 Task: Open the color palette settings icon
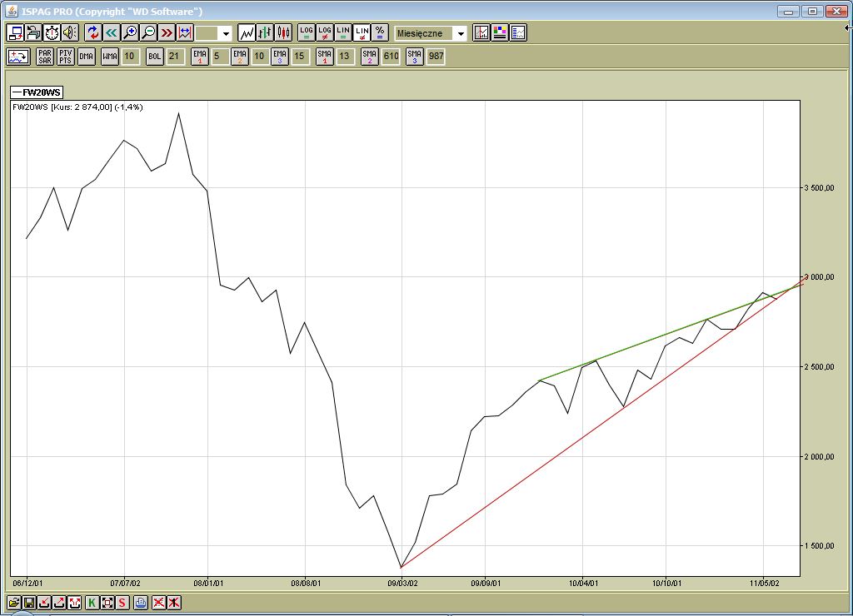500,32
